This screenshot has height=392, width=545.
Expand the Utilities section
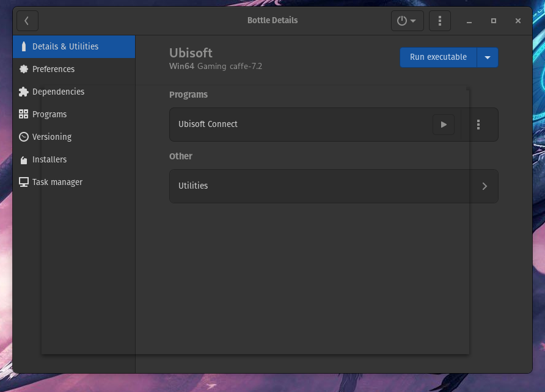pyautogui.click(x=334, y=186)
